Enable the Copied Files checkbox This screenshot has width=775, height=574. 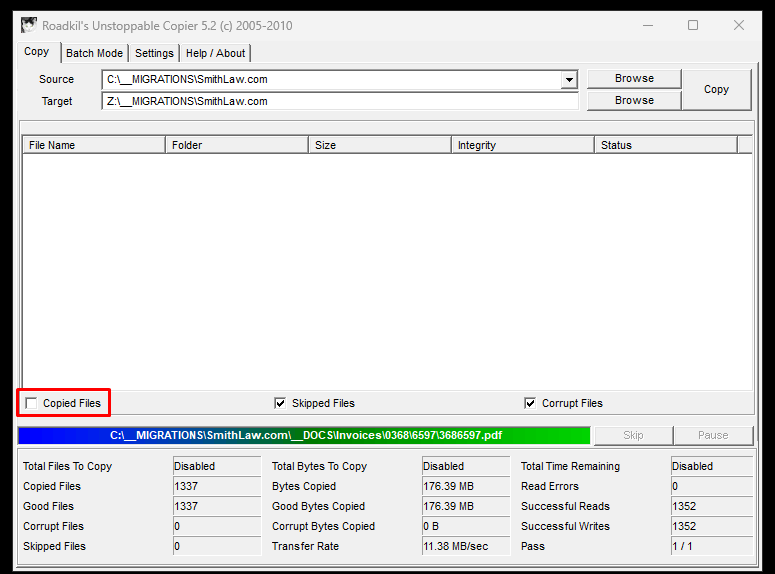32,403
